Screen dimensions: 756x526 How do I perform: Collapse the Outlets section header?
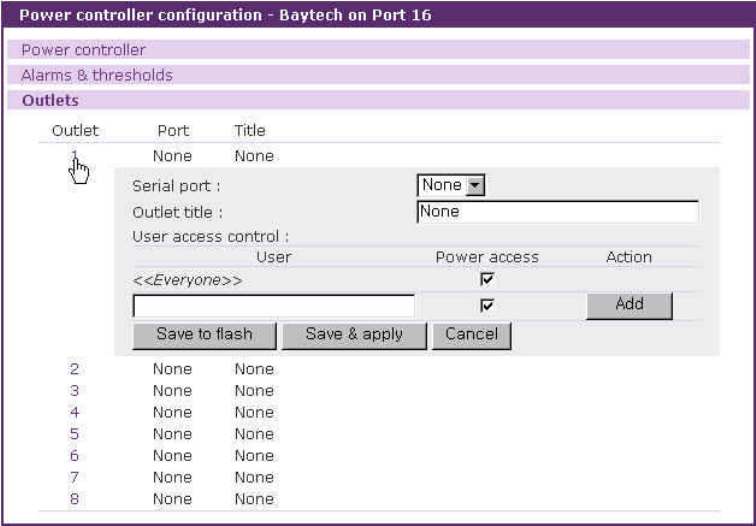(x=50, y=100)
